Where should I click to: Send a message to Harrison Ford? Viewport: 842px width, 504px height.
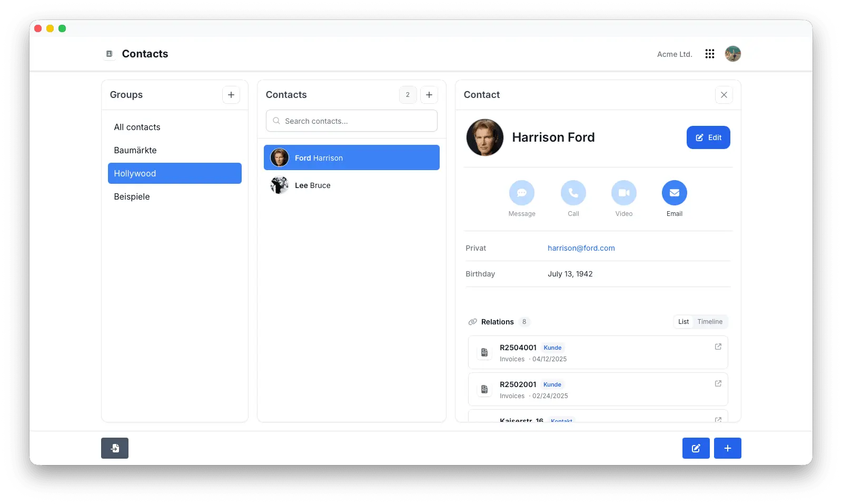click(522, 193)
